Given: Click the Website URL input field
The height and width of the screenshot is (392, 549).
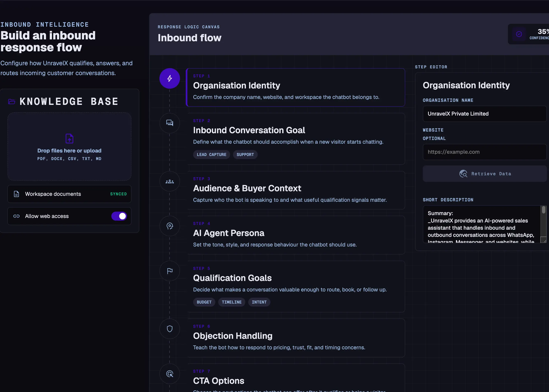Looking at the screenshot, I should click(x=485, y=152).
